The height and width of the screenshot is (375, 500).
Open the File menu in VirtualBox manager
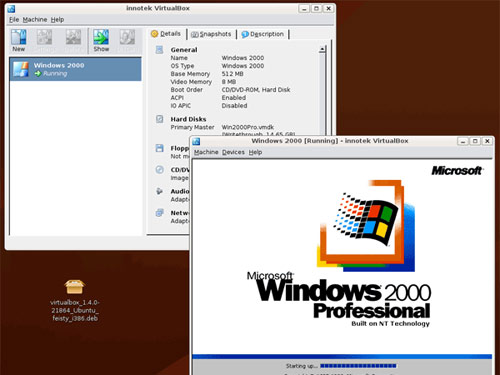[x=14, y=20]
